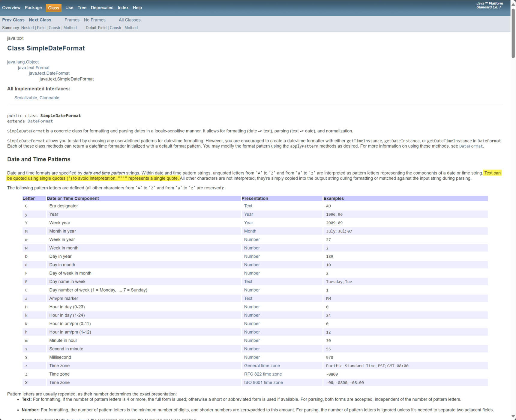
Task: Jump to Nested summary
Action: (x=27, y=28)
